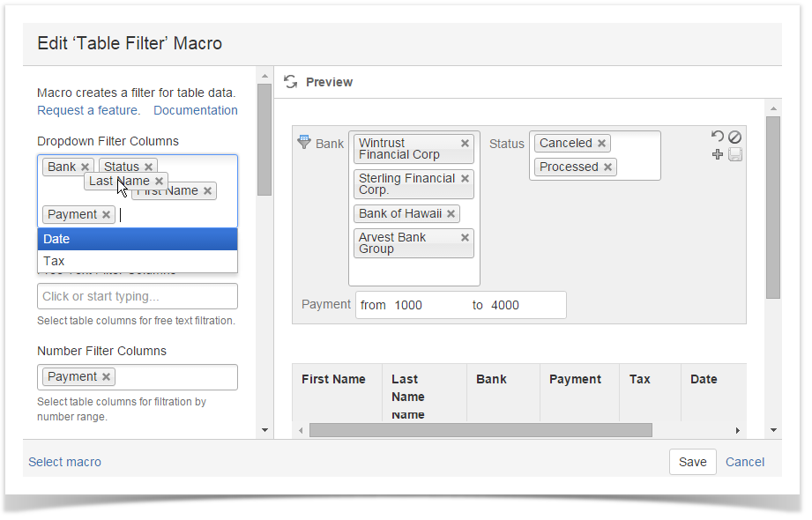Click the floppy disk save filter icon
Viewport: 812px width, 520px height.
(x=734, y=154)
